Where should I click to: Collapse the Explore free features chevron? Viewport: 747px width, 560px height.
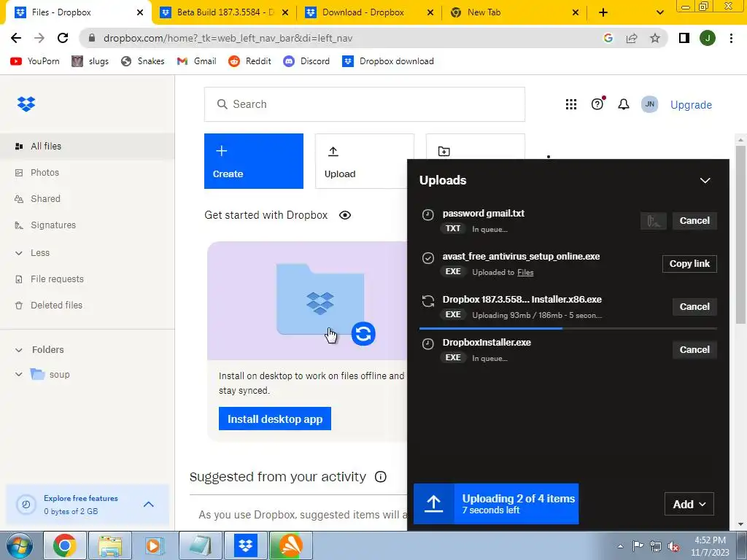149,505
